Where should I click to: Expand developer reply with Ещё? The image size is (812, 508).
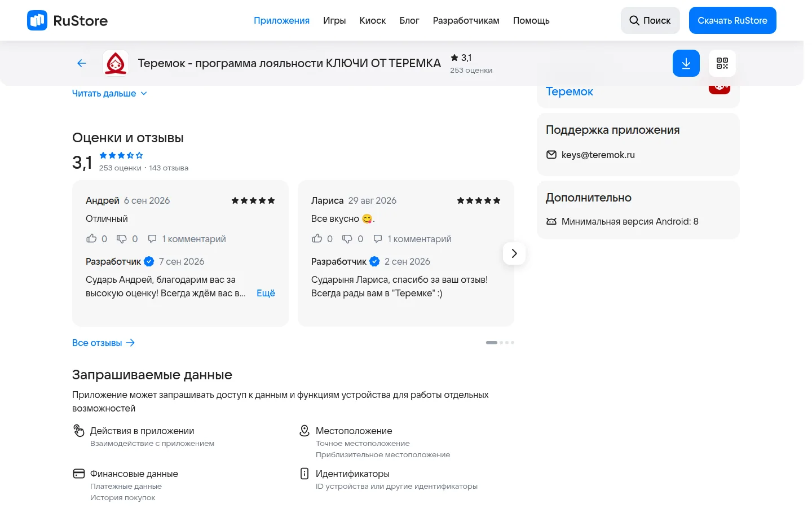(x=266, y=293)
